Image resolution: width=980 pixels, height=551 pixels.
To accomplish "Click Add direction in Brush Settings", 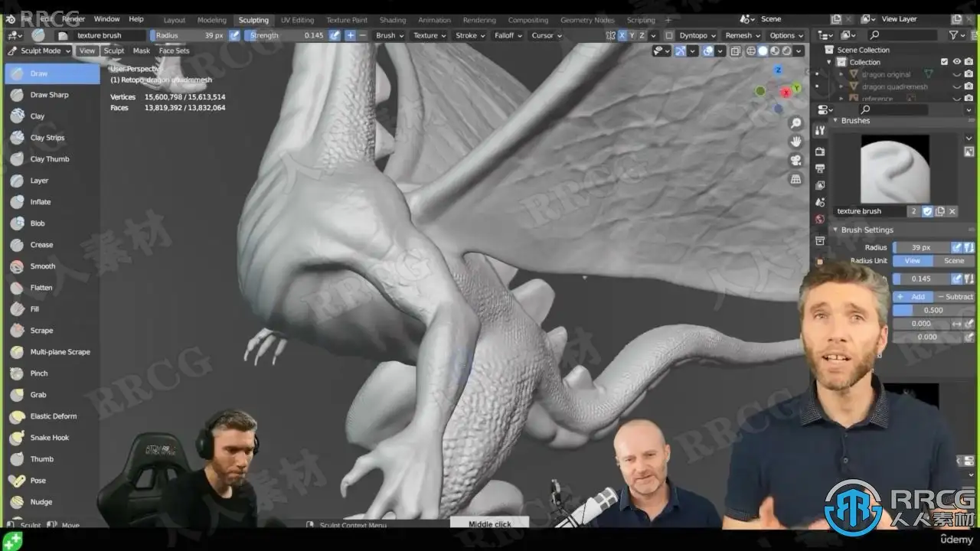I will coord(913,296).
